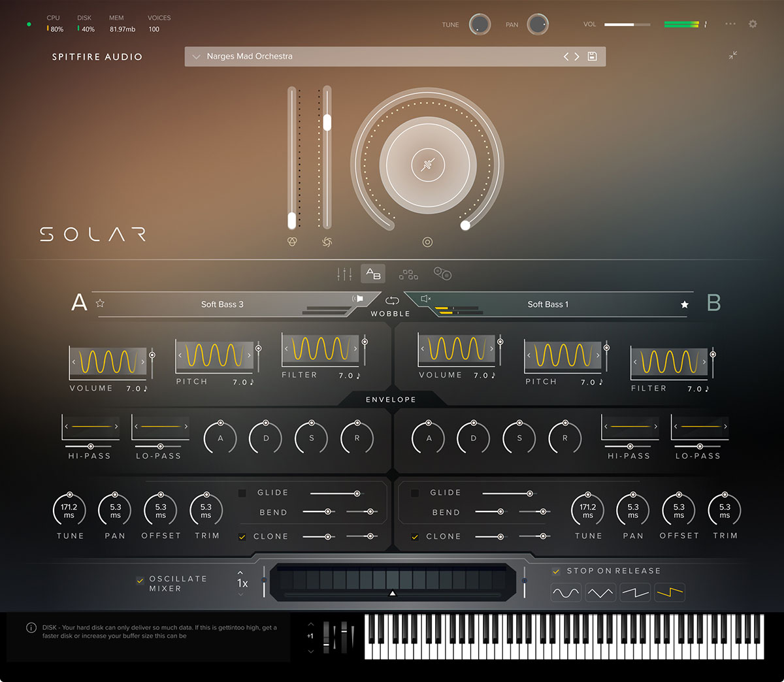Viewport: 784px width, 682px height.
Task: Select Soft Bass 3 sound name
Action: [x=222, y=304]
